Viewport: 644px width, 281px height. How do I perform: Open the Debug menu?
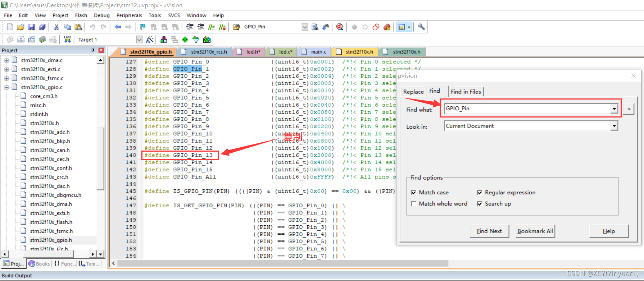tap(102, 15)
